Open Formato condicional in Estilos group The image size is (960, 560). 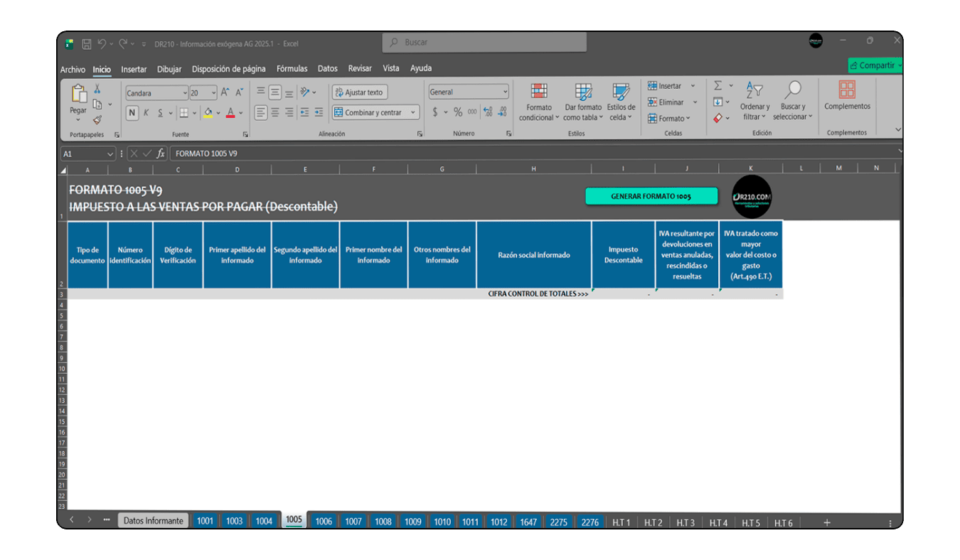coord(539,102)
